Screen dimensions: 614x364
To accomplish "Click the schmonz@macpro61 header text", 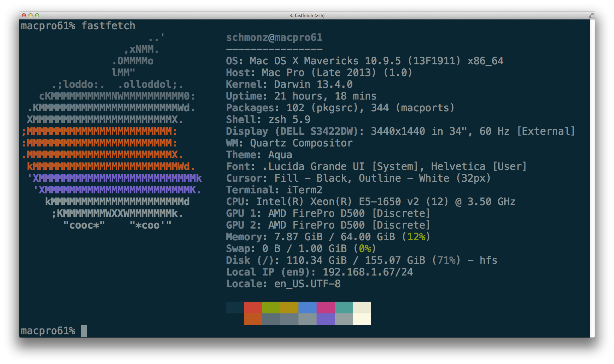I will (274, 38).
